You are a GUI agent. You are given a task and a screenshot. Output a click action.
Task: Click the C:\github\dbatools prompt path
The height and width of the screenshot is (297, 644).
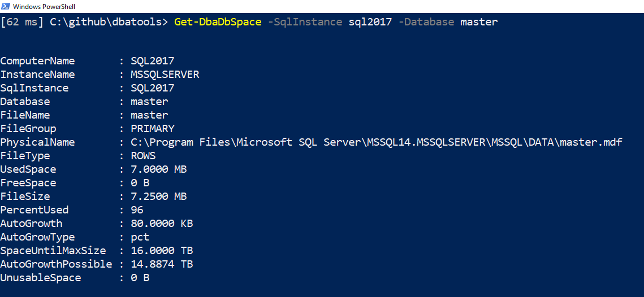click(106, 22)
